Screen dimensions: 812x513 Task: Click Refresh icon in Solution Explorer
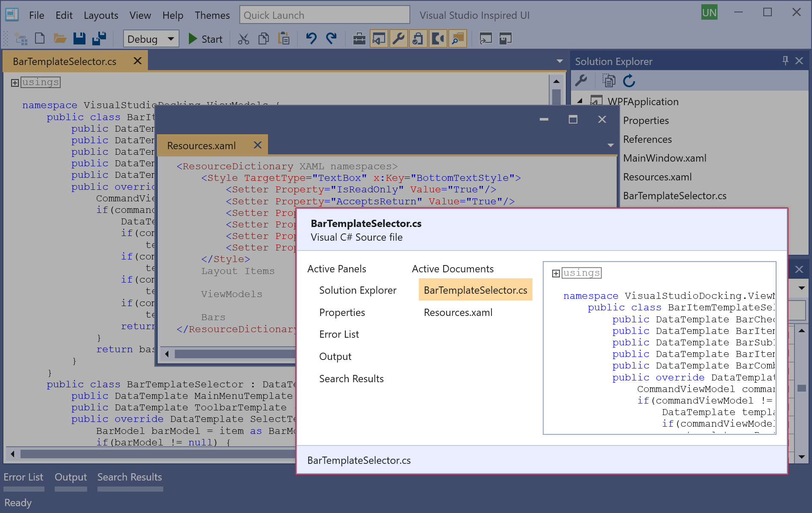(629, 81)
